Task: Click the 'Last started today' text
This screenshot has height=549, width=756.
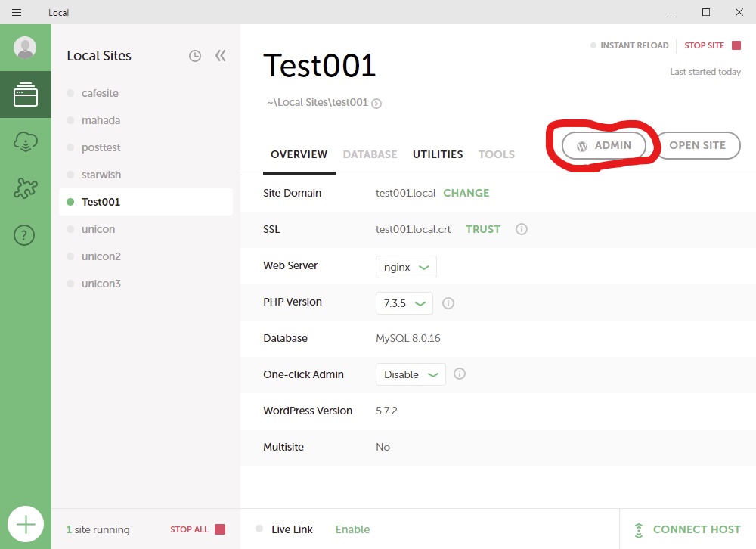Action: click(x=705, y=72)
